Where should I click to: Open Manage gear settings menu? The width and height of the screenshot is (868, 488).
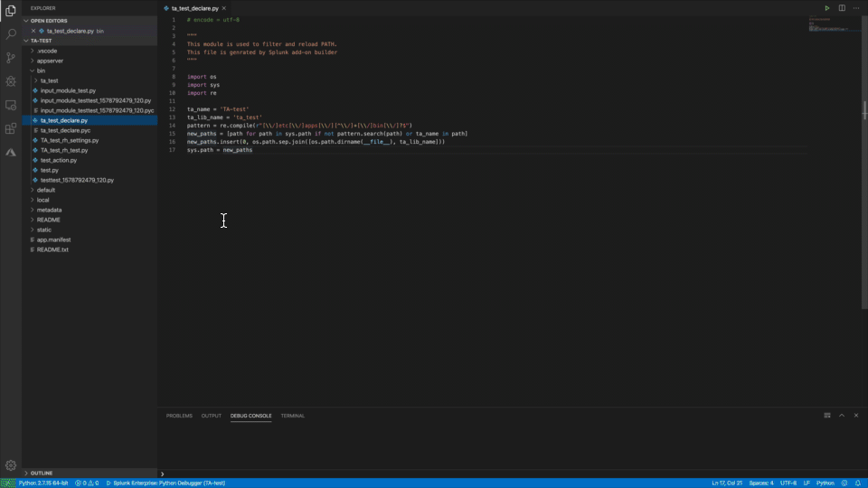[x=11, y=465]
